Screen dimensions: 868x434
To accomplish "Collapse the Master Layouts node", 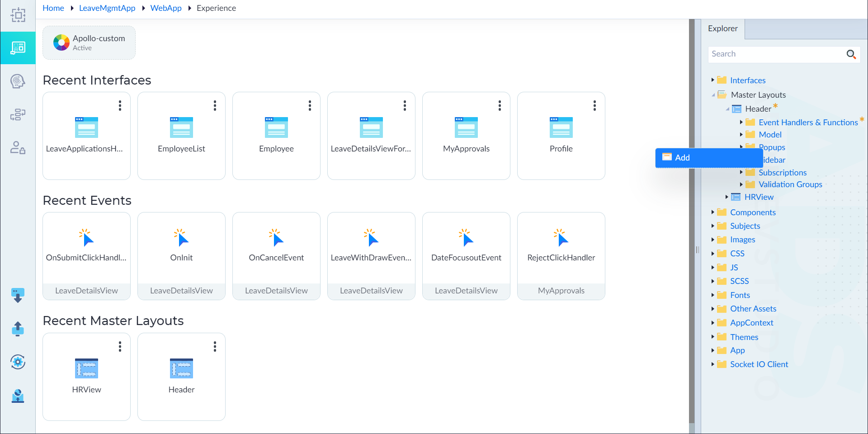I will coord(713,95).
